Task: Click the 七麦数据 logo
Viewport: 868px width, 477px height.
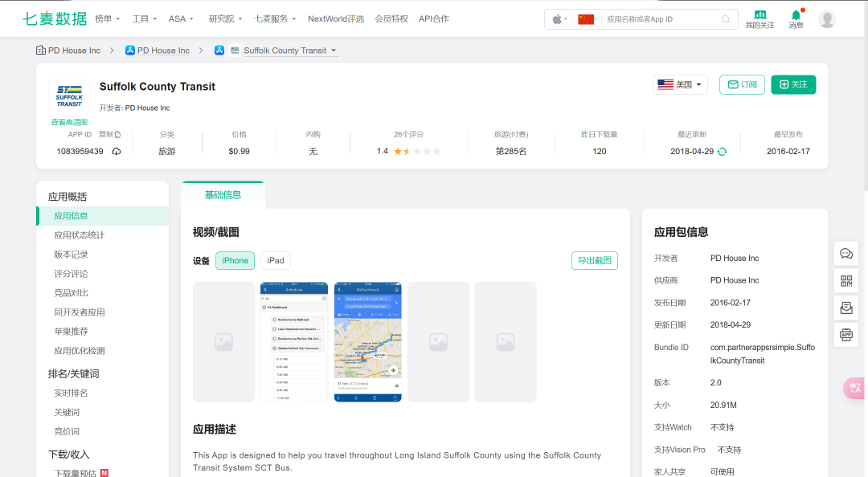Action: tap(55, 18)
